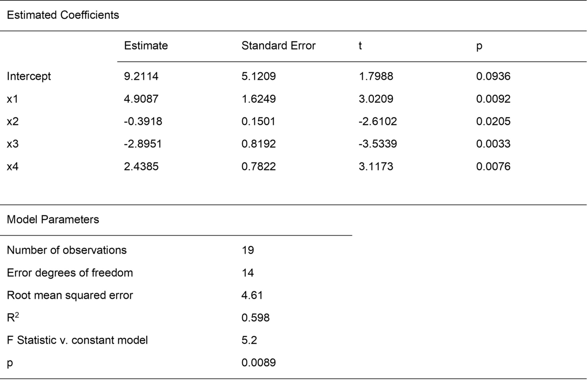Screen dimensions: 588x380
Task: Click the Model Parameters section heading
Action: pyautogui.click(x=53, y=220)
